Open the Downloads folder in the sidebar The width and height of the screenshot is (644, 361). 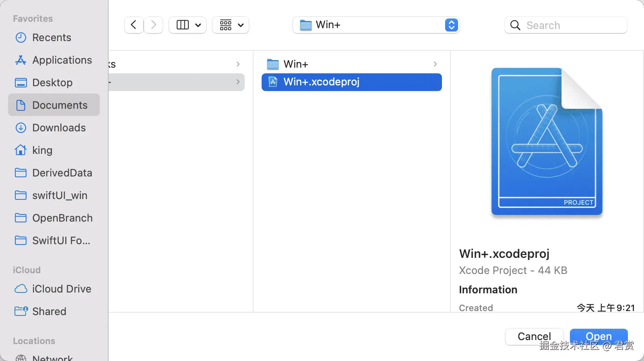54,128
